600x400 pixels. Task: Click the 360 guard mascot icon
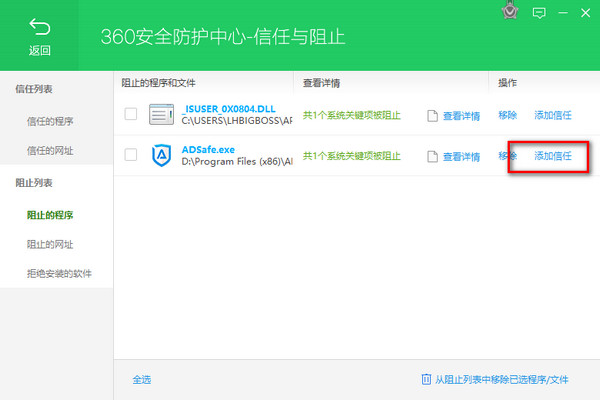[510, 10]
